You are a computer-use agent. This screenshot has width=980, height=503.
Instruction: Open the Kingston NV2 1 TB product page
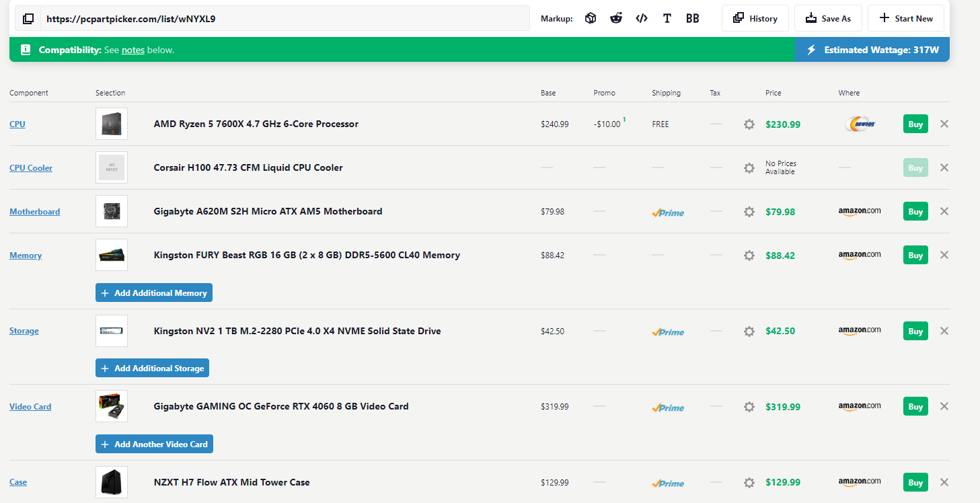(x=297, y=331)
